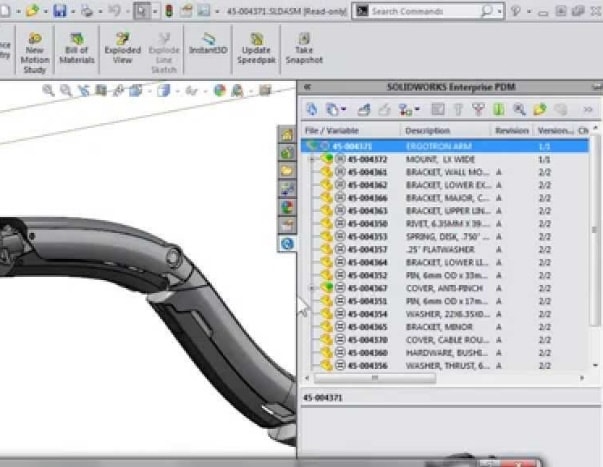
Task: Sort by the Version column header
Action: tap(554, 130)
